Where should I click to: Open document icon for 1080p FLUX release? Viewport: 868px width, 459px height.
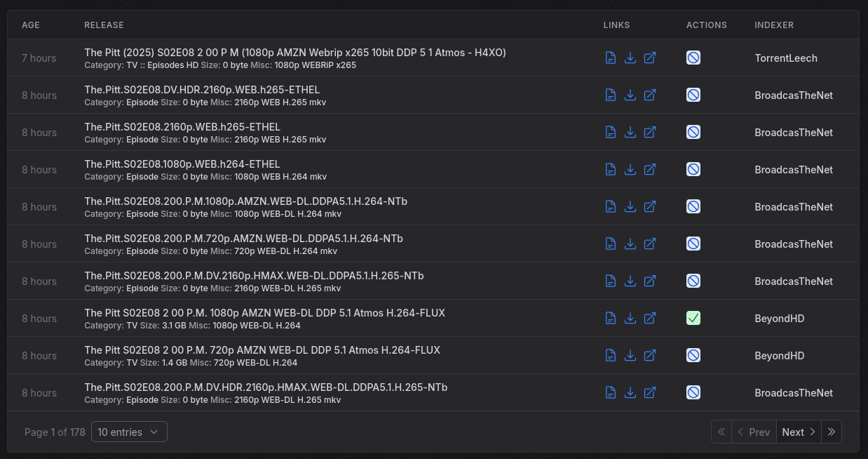point(611,318)
